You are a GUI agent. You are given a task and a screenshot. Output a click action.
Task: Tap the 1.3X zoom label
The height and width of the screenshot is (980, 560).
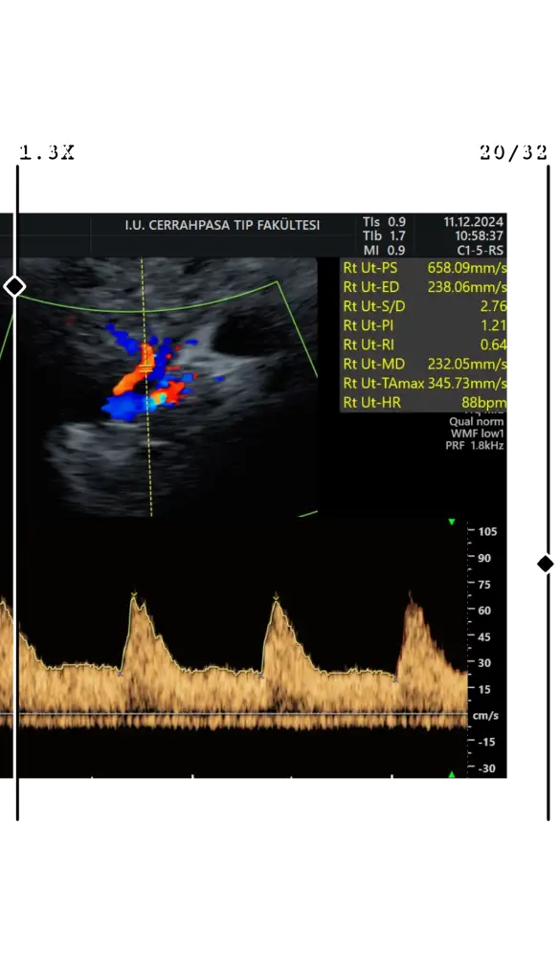coord(47,152)
